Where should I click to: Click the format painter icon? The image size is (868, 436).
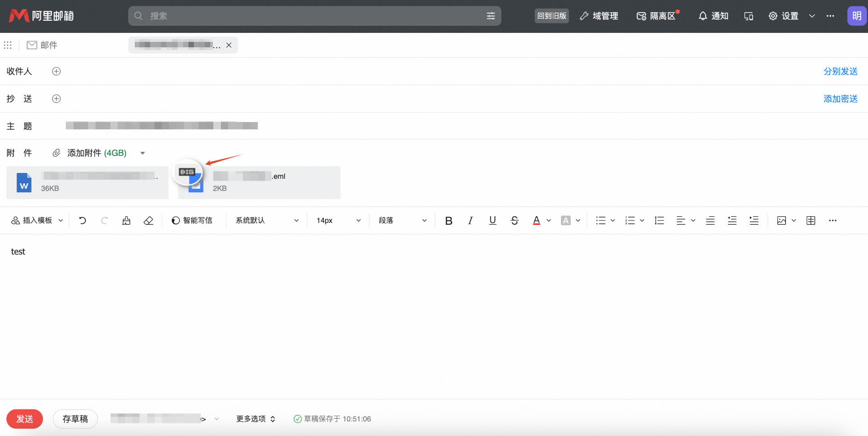point(126,220)
